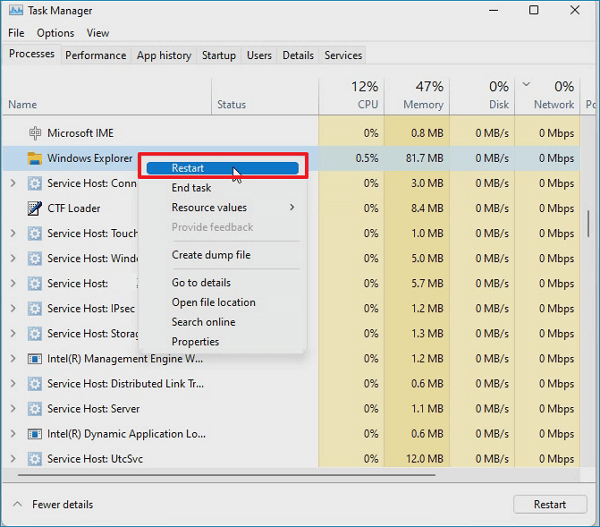Screen dimensions: 600x527
Task: Collapse view with Fewer details chevron
Action: click(17, 504)
